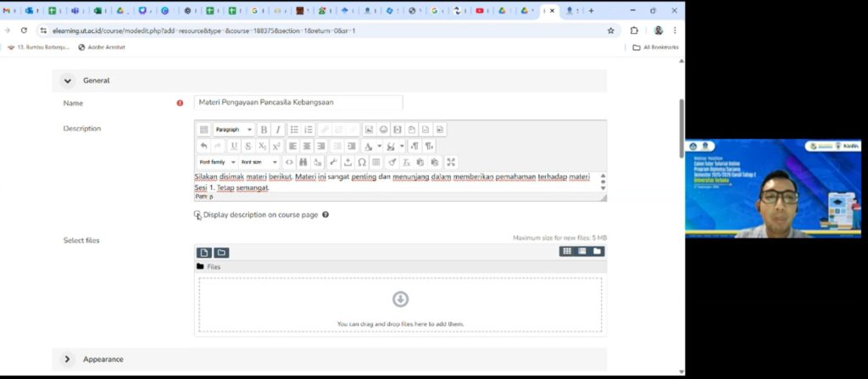Open the Adobe Acrobat bookmark

click(102, 47)
